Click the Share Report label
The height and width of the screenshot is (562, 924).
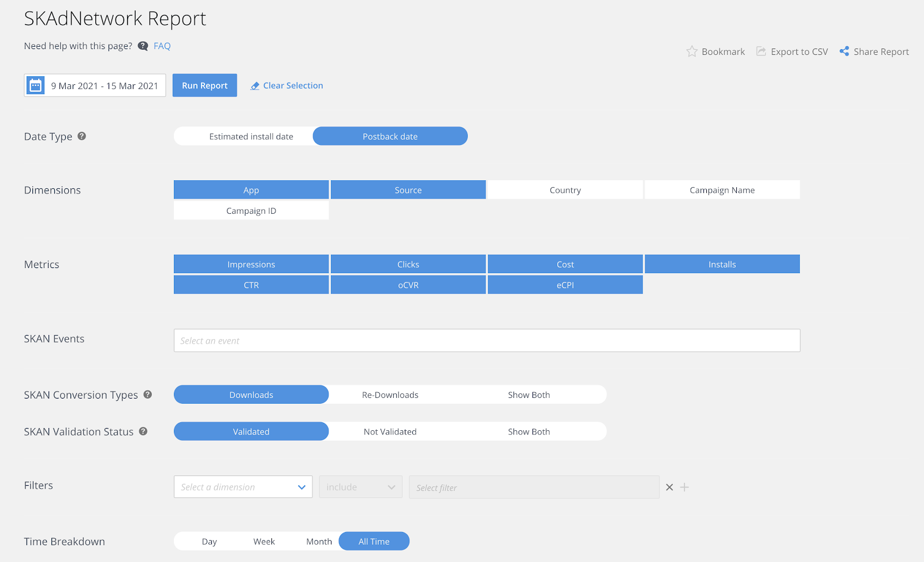(881, 51)
